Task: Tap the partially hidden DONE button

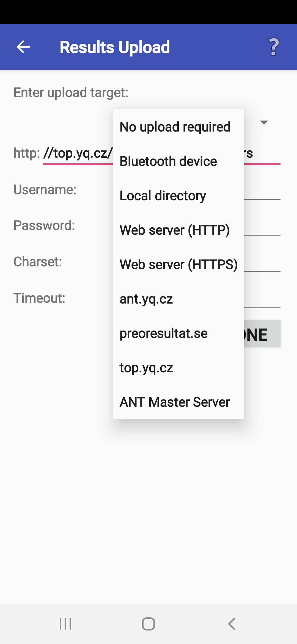Action: [262, 333]
